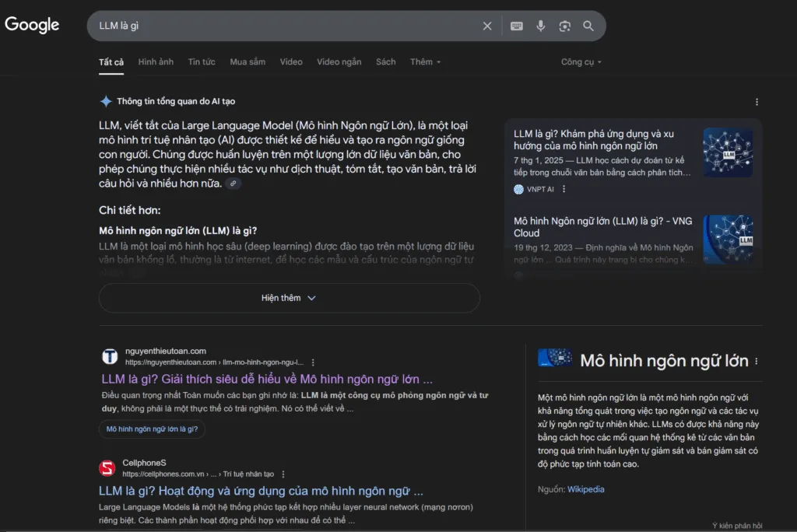Image resolution: width=797 pixels, height=532 pixels.
Task: Open the Công cụ tools dropdown
Action: pos(581,62)
